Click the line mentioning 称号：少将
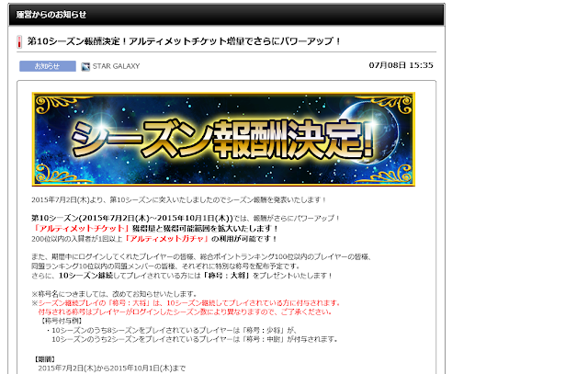This screenshot has width=588, height=374. (172, 330)
